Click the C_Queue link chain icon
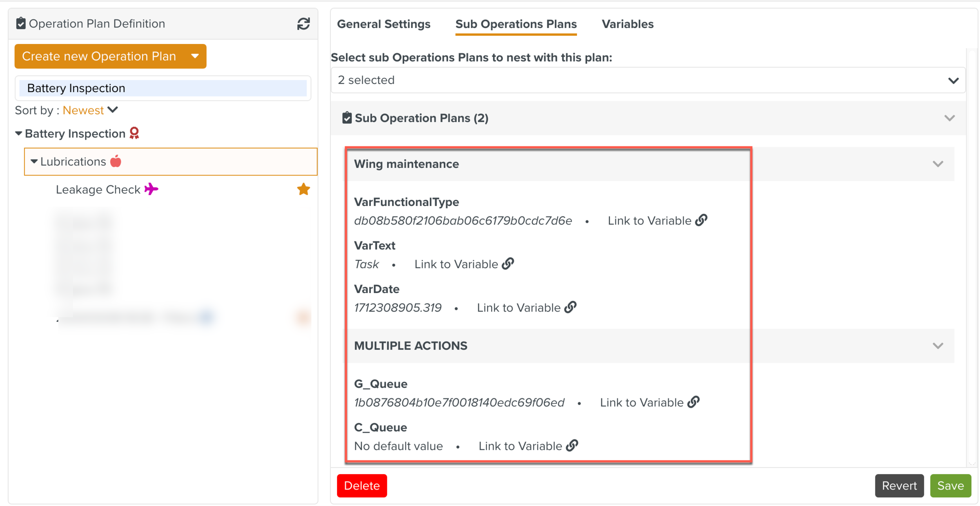The width and height of the screenshot is (980, 506). pos(572,446)
